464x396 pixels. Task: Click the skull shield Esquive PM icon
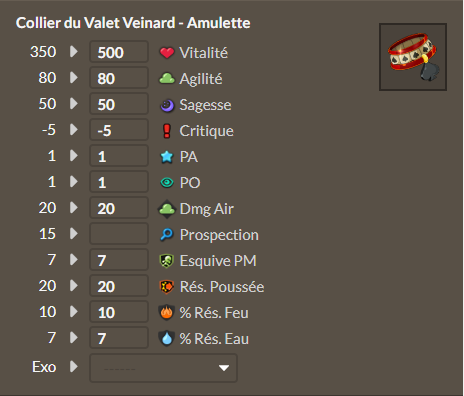click(x=167, y=261)
